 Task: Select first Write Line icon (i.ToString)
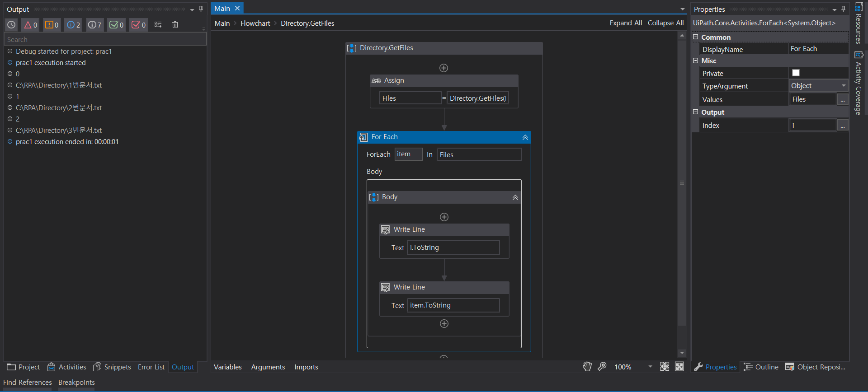pos(386,230)
